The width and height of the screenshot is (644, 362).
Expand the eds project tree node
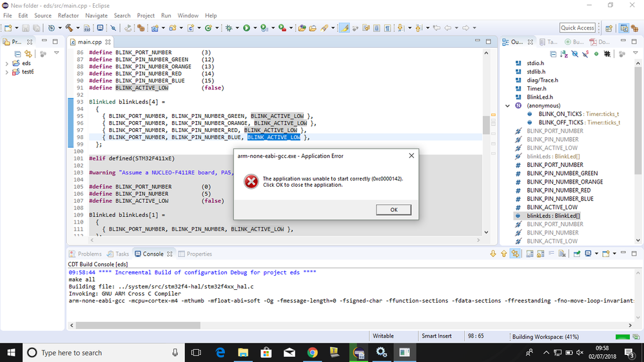(6, 63)
